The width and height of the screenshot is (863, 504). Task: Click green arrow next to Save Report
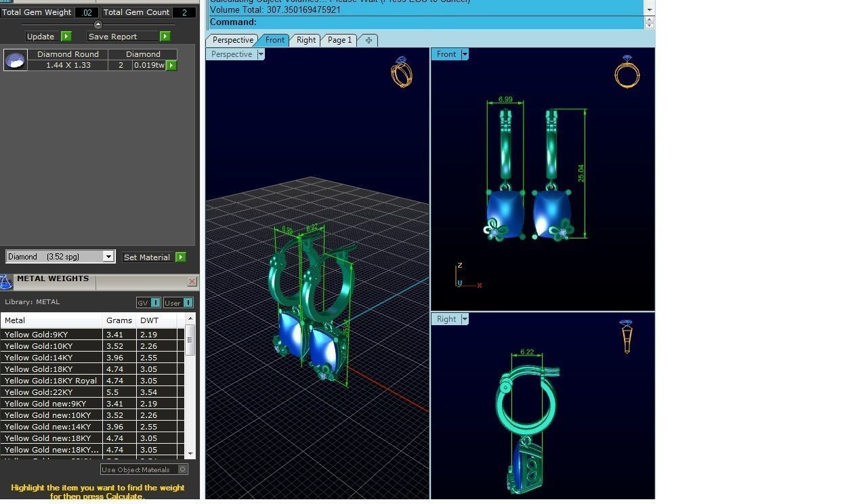[165, 37]
